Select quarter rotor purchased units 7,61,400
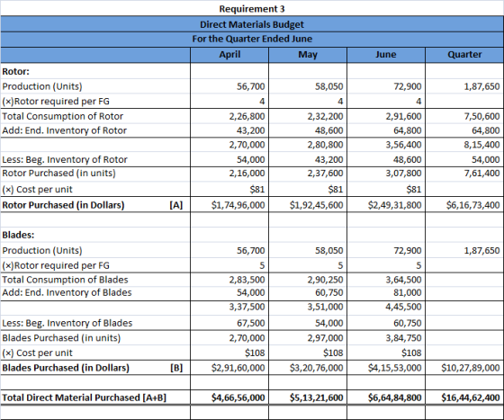The height and width of the screenshot is (420, 504). point(481,173)
